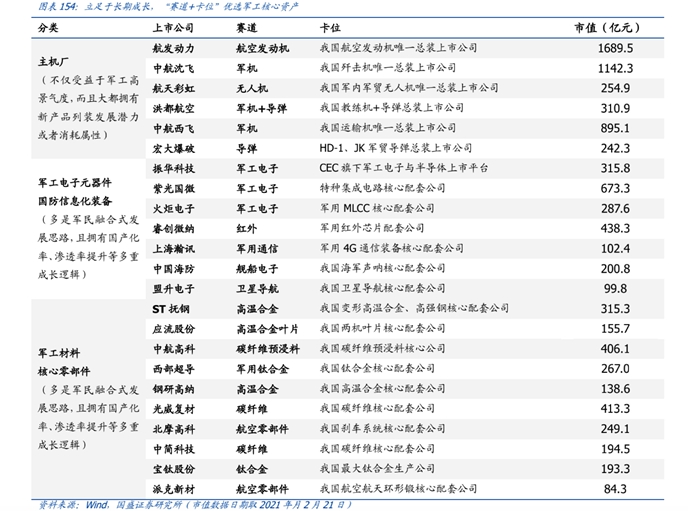Select the company cell 航天彩虹

173,89
